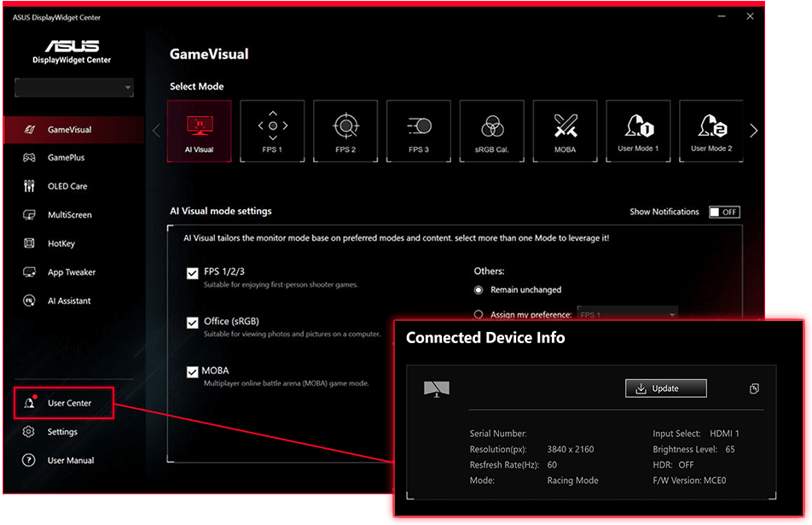Viewport: 812px width, 525px height.
Task: Click the monitor icon in Connected Device Info
Action: coord(437,388)
